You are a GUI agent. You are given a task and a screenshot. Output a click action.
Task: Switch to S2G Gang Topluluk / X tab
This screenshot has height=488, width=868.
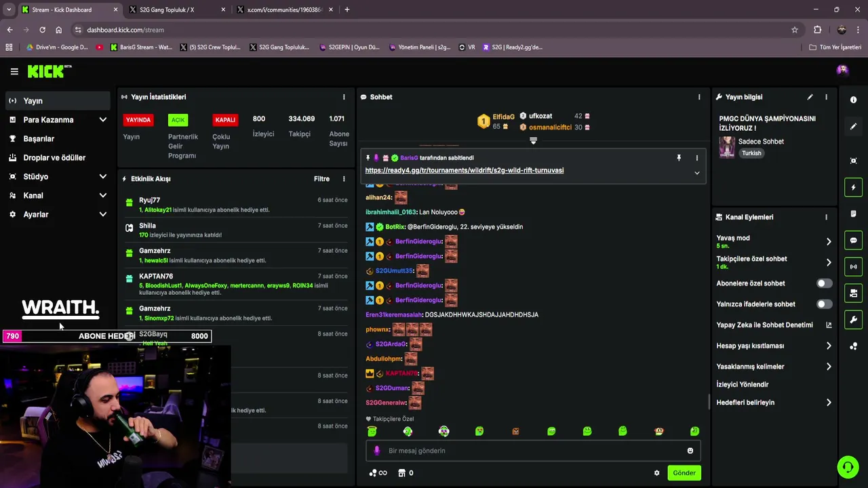coord(176,9)
